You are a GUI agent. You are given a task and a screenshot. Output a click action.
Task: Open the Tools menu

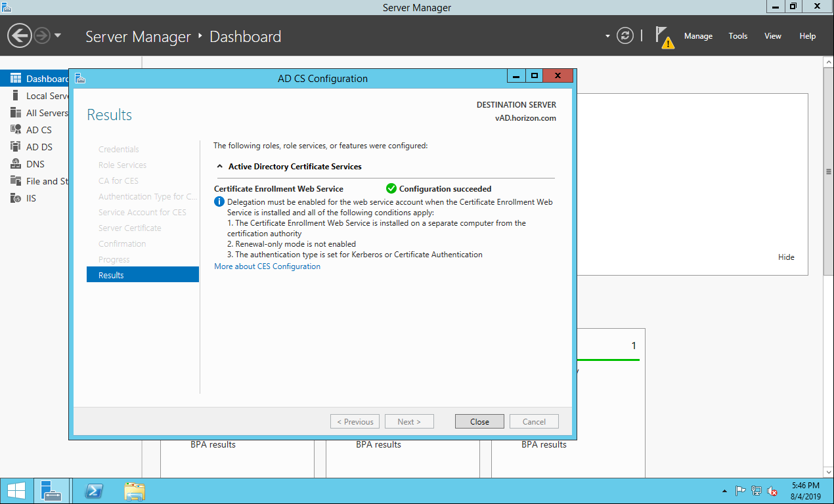(x=738, y=36)
